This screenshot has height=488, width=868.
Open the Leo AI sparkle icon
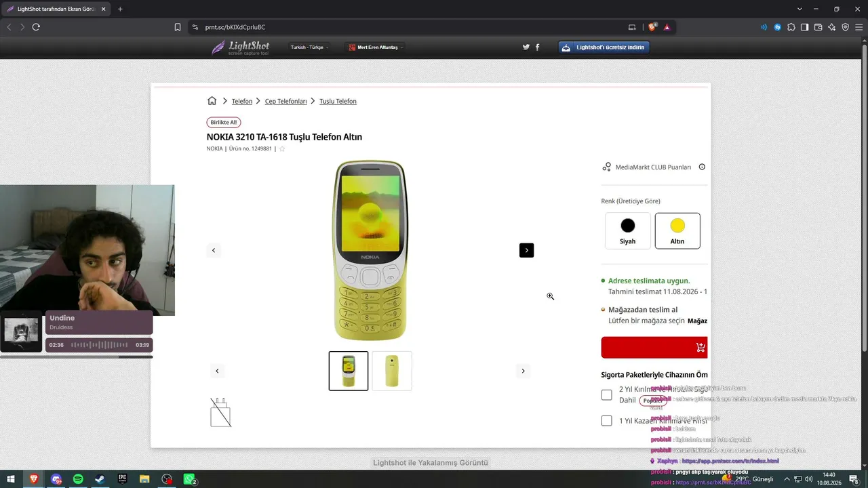tap(831, 27)
